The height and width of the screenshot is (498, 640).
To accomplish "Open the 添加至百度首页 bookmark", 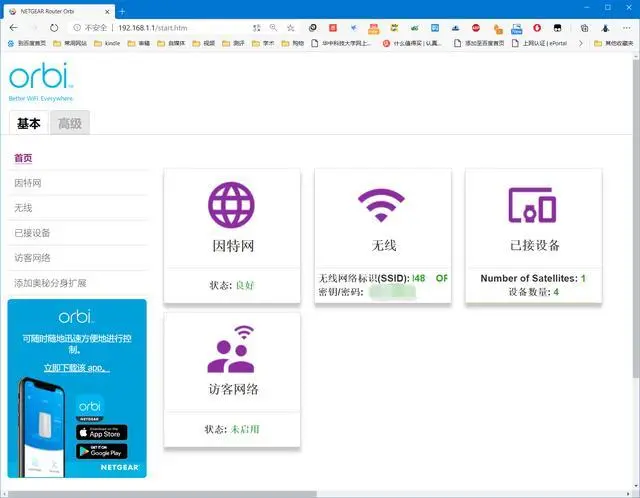I will point(479,43).
